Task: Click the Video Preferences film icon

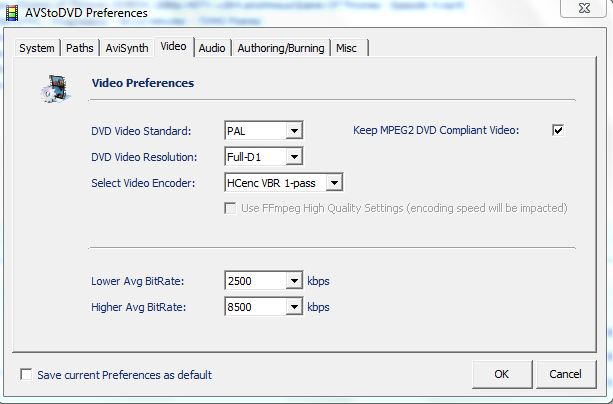Action: (x=54, y=88)
